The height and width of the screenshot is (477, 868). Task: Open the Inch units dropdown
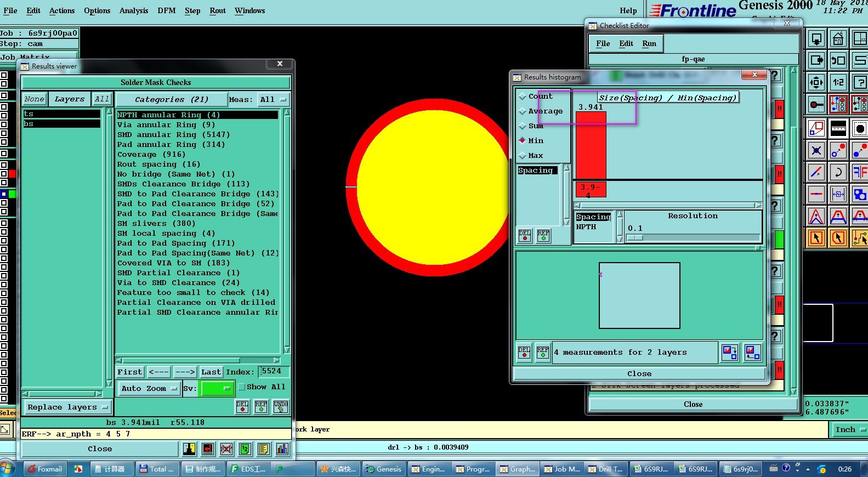(849, 430)
